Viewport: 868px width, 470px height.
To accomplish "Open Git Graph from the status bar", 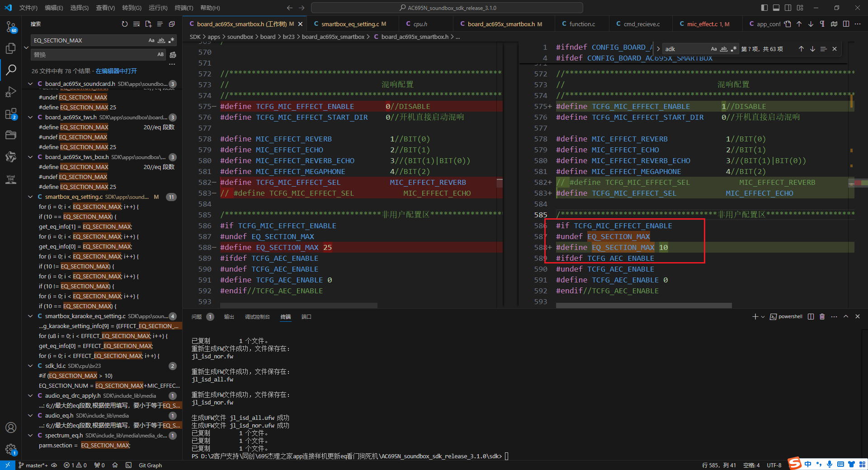I will (x=150, y=465).
